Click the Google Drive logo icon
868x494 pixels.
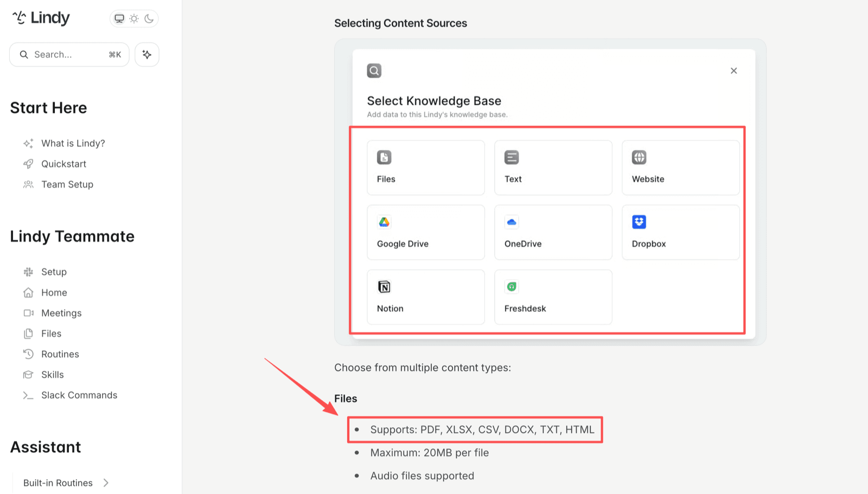pos(384,222)
